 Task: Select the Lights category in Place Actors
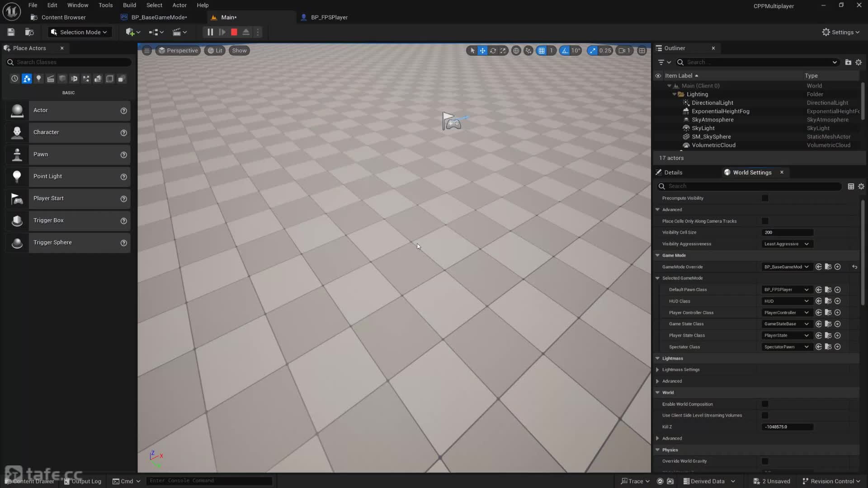click(39, 79)
